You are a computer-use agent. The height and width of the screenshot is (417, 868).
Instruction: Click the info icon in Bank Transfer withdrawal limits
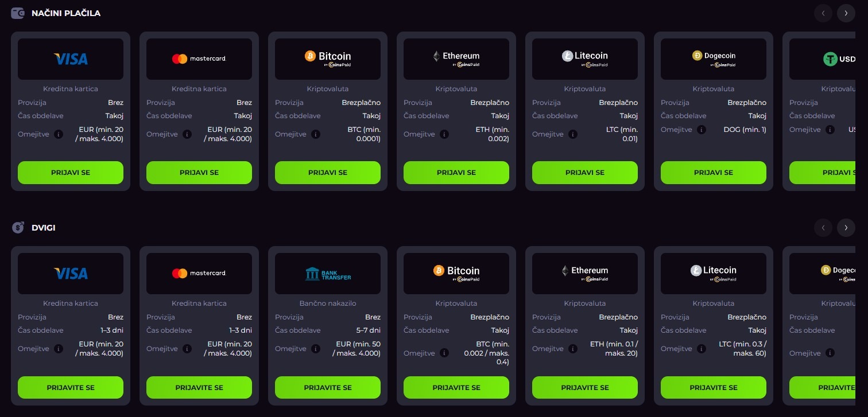click(316, 349)
